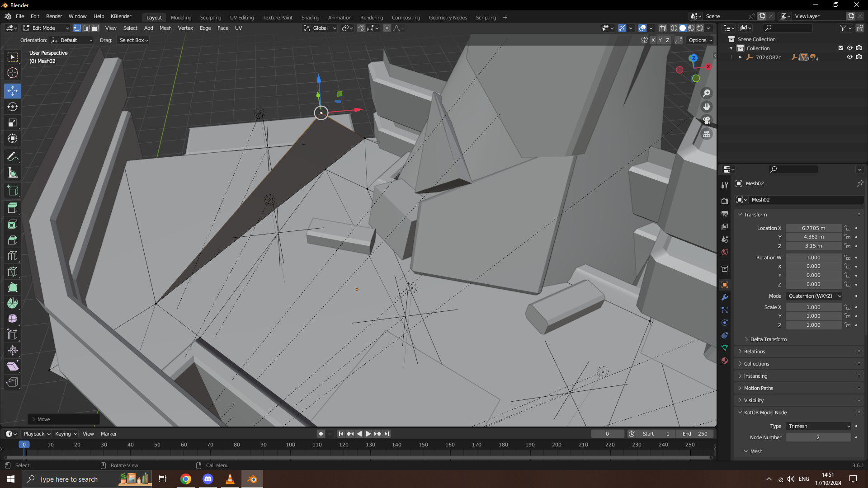Toggle Collection exclude checkbox
This screenshot has height=488, width=868.
point(841,48)
